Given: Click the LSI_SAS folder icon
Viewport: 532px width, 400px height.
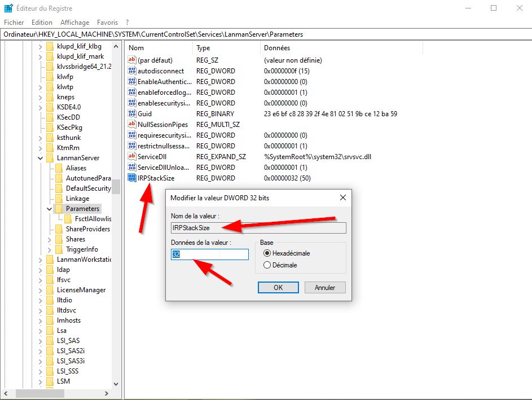Looking at the screenshot, I should (x=50, y=341).
